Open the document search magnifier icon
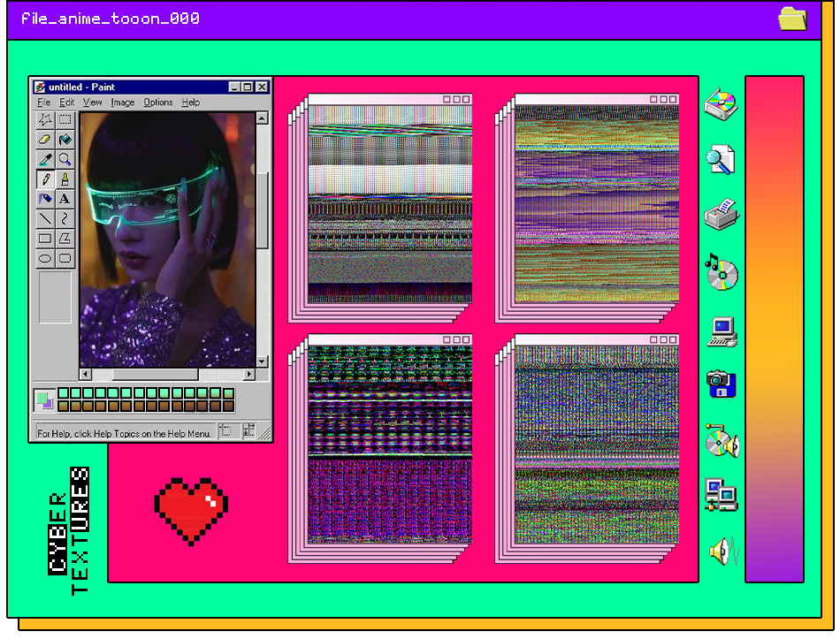The image size is (840, 639). pyautogui.click(x=721, y=160)
